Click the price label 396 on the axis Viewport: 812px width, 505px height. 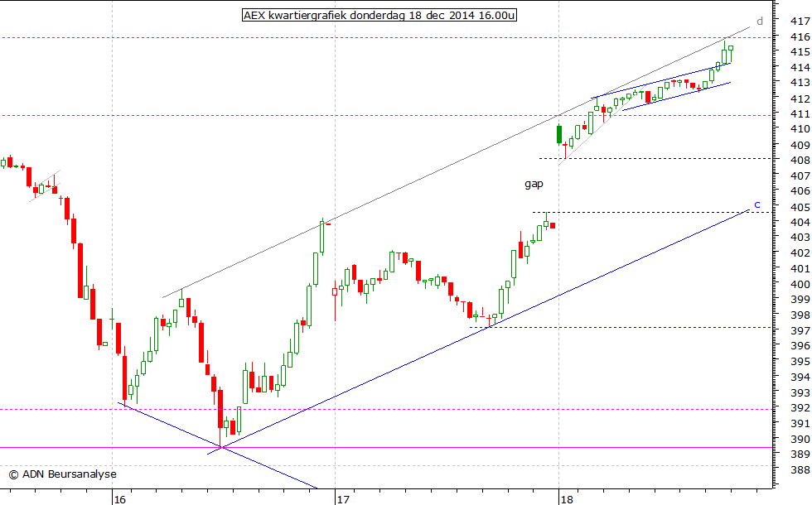pyautogui.click(x=800, y=345)
